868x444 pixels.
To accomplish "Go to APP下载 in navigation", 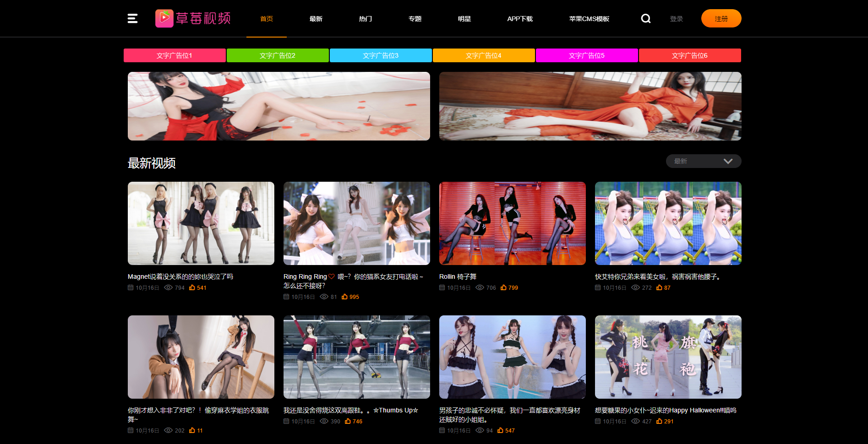I will pos(519,19).
